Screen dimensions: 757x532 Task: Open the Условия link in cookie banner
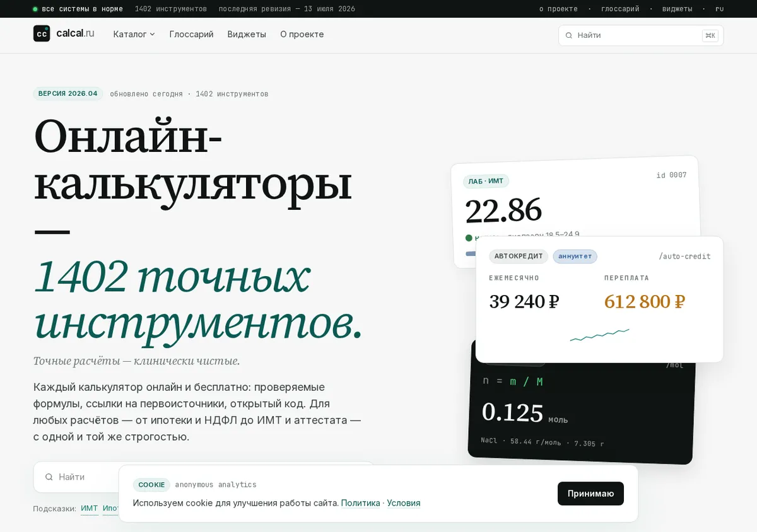(x=404, y=503)
